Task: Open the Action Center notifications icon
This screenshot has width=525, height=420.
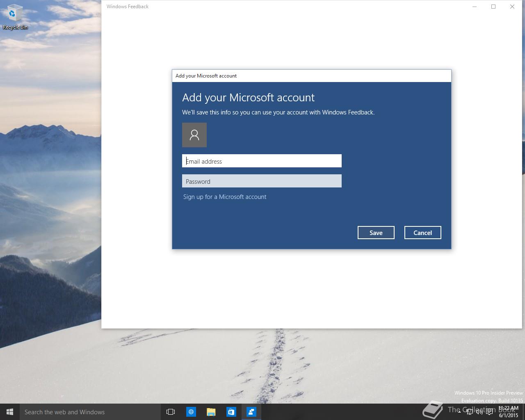Action: tap(490, 412)
